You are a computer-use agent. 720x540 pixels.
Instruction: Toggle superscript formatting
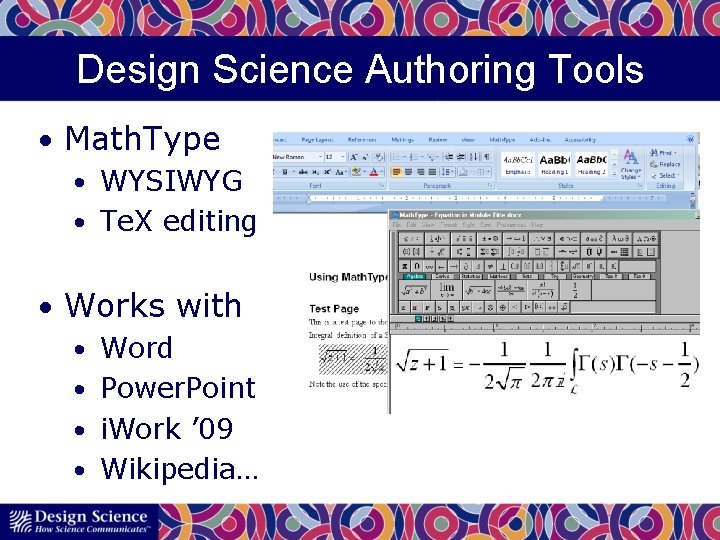click(327, 172)
